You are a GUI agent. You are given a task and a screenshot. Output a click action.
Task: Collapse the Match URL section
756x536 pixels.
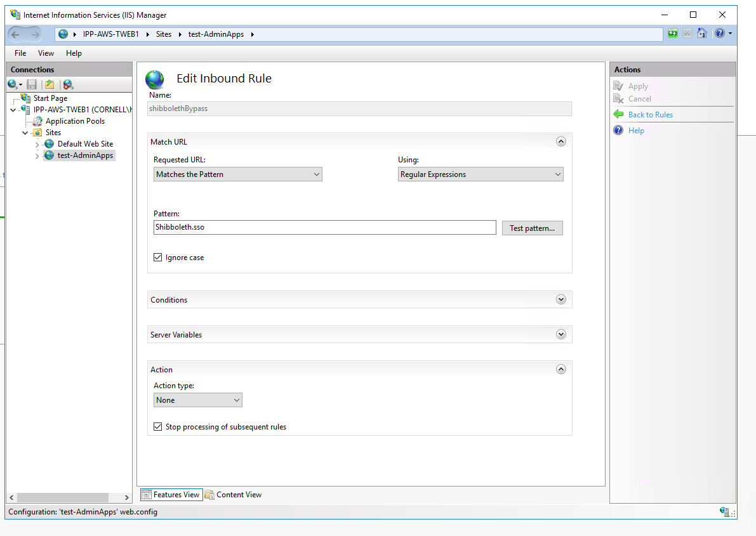(x=560, y=141)
